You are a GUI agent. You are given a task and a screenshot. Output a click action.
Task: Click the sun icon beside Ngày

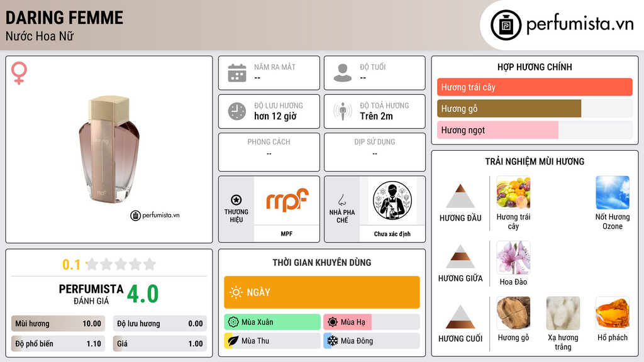(236, 292)
